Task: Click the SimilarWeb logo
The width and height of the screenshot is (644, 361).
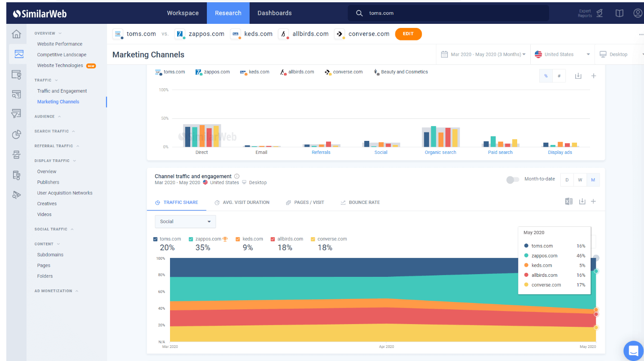Action: (x=40, y=14)
